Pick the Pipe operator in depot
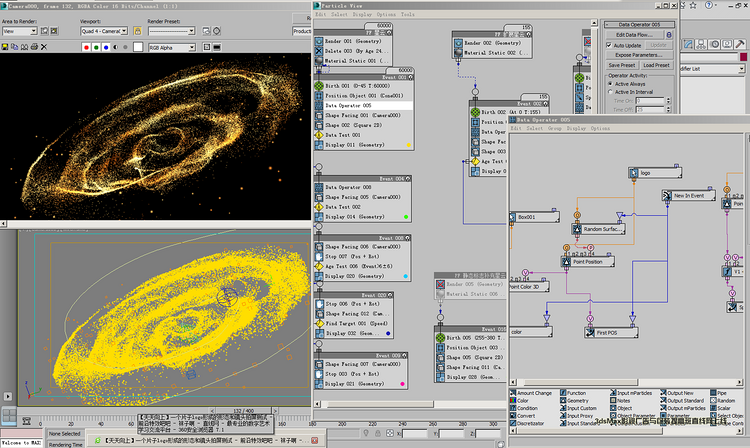The height and width of the screenshot is (448, 750). (718, 393)
